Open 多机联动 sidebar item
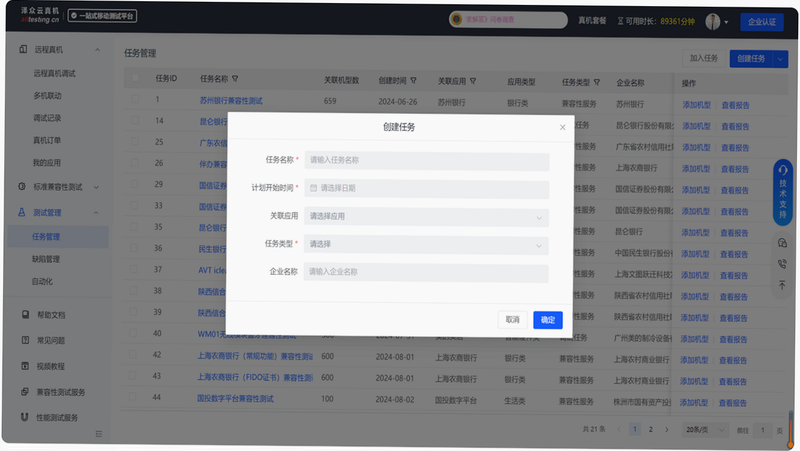The image size is (800, 451). pos(47,95)
